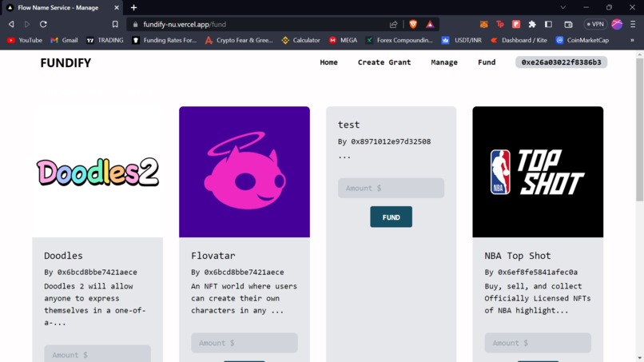Open the Dashboard / Kite bookmark
The width and height of the screenshot is (644, 362).
519,40
